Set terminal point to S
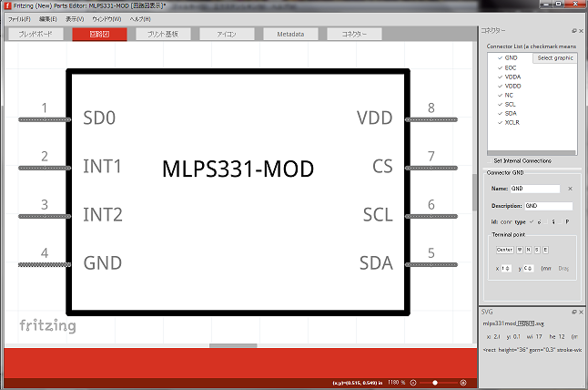588x390 pixels. pos(537,250)
